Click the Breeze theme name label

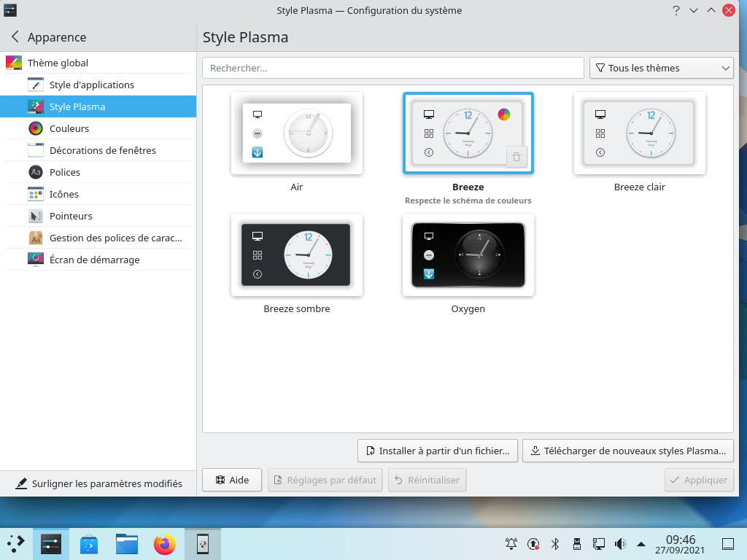pyautogui.click(x=468, y=187)
